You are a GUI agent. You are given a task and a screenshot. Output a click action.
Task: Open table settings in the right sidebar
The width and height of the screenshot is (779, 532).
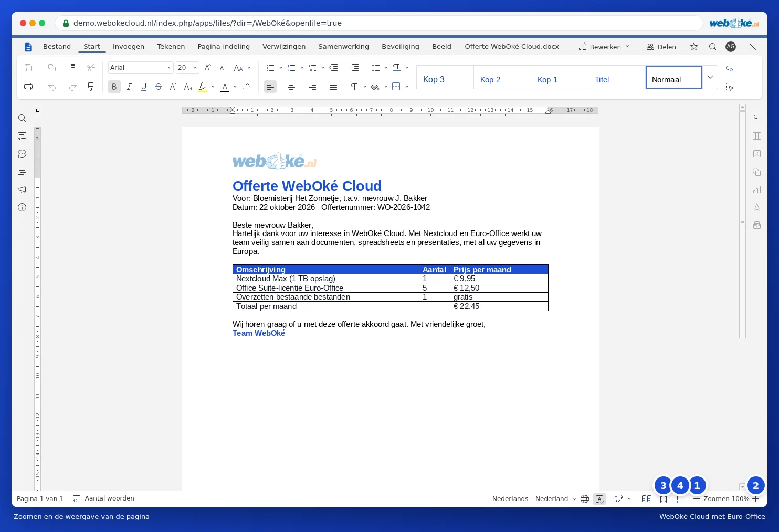757,136
